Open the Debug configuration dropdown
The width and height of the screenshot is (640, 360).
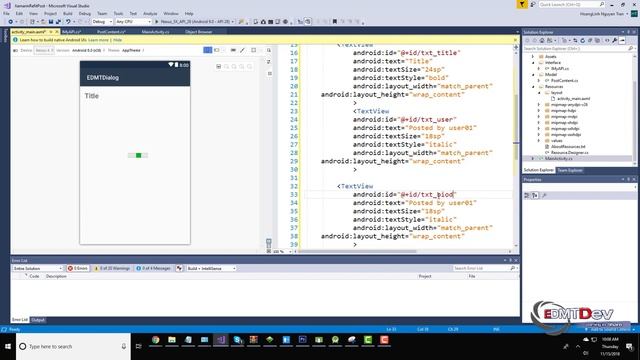coord(102,22)
